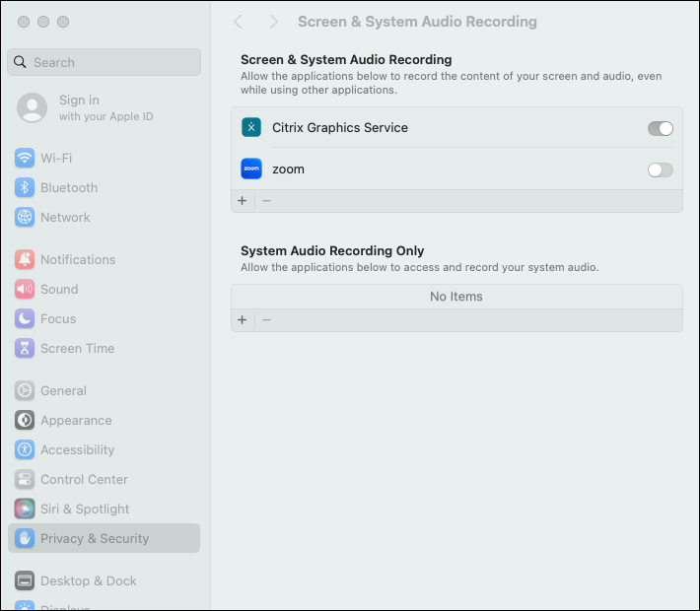Open Desktop & Dock settings

[x=88, y=580]
